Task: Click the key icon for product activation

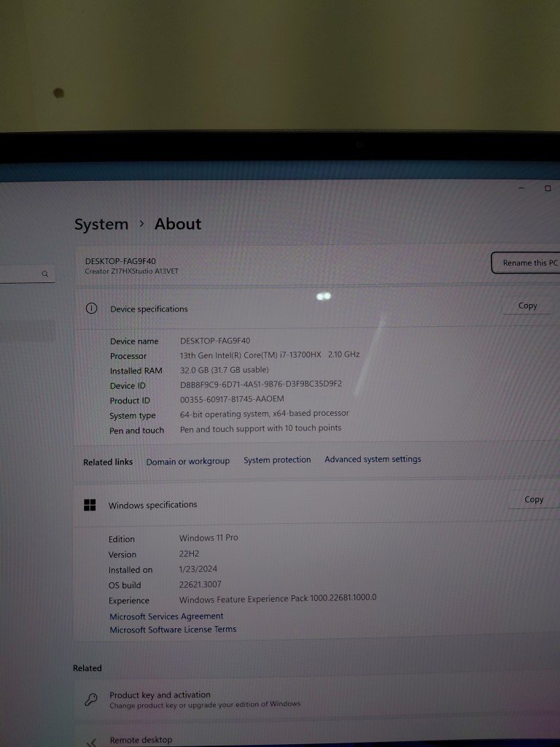Action: coord(91,700)
